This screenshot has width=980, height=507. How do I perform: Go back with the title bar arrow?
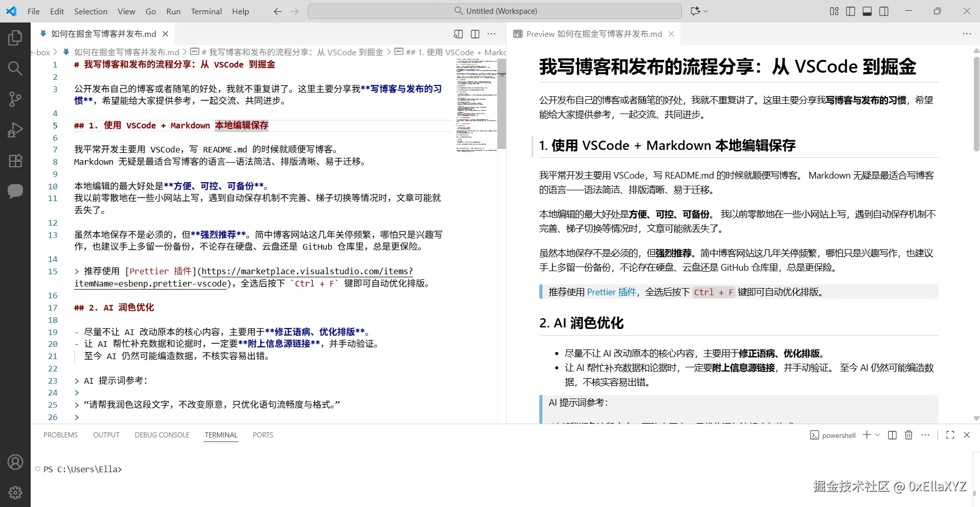tap(278, 11)
